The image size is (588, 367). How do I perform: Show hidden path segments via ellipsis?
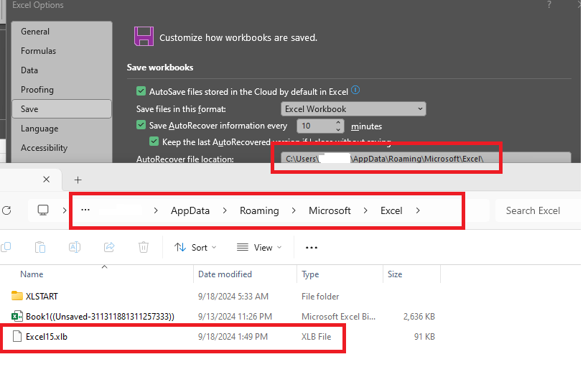(x=85, y=210)
